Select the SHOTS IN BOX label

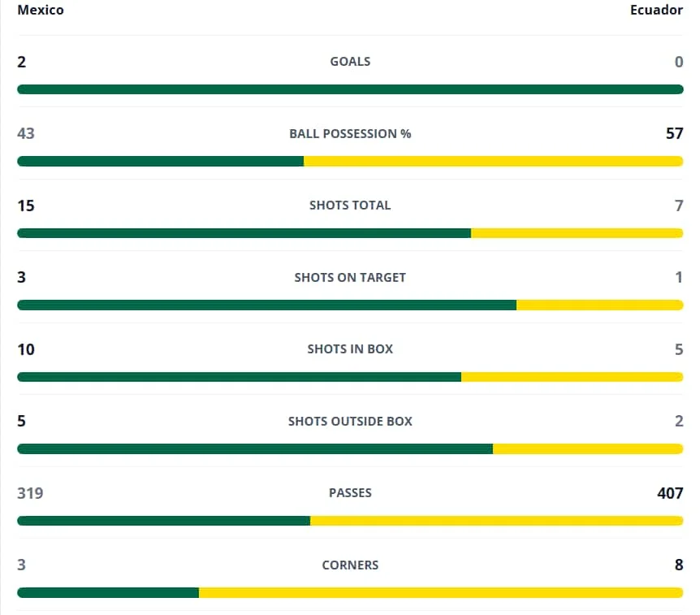(x=350, y=349)
